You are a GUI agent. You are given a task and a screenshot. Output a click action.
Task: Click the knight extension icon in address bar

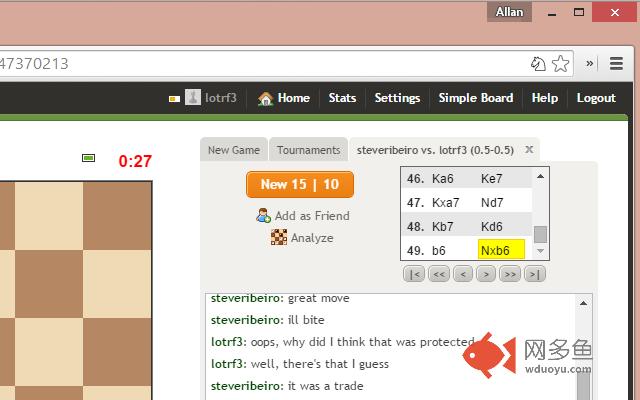pyautogui.click(x=538, y=64)
